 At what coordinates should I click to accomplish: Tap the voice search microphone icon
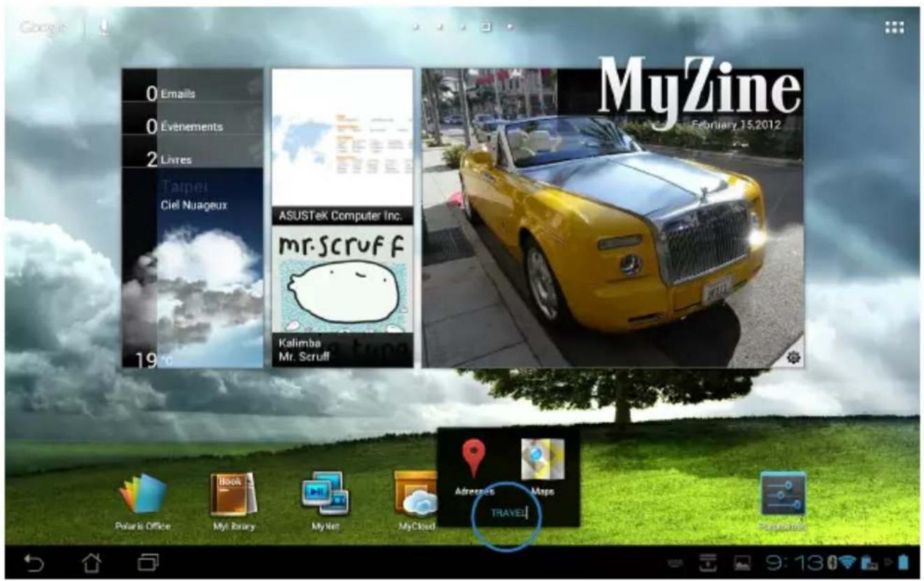coord(104,27)
